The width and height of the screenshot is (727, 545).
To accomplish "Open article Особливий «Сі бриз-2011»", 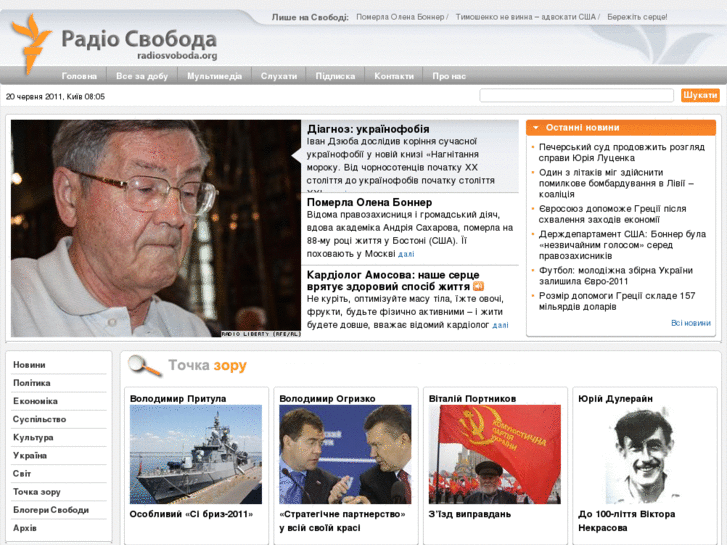I will coord(191,514).
